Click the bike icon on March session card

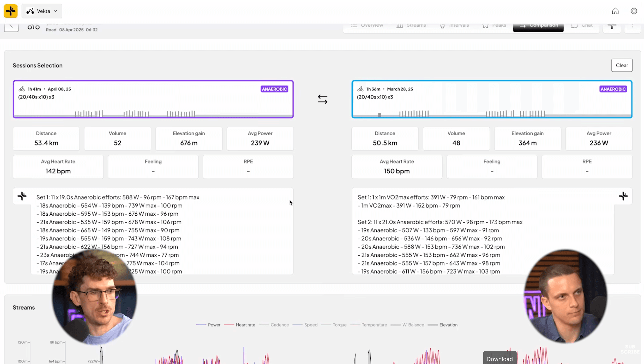pyautogui.click(x=360, y=89)
